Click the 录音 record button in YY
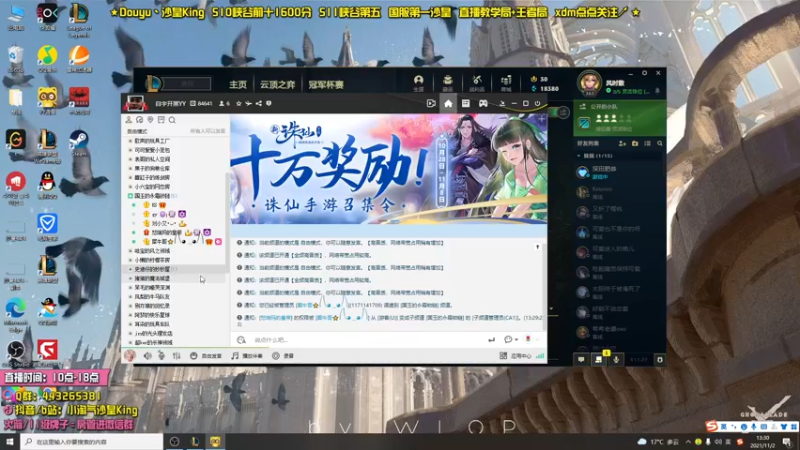The height and width of the screenshot is (450, 800). (x=283, y=356)
